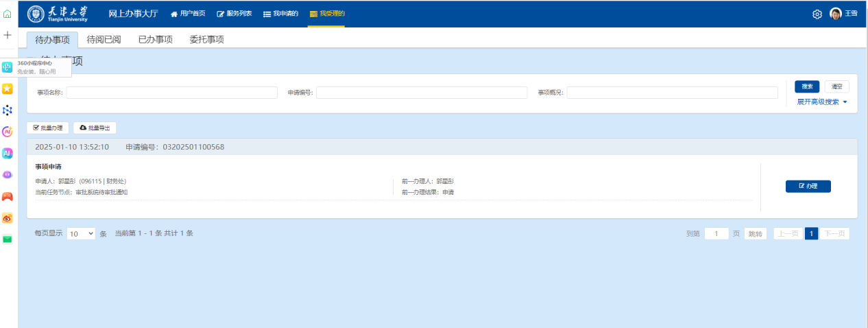Switch to the 已办事项 tab
The height and width of the screenshot is (328, 868).
[x=155, y=40]
